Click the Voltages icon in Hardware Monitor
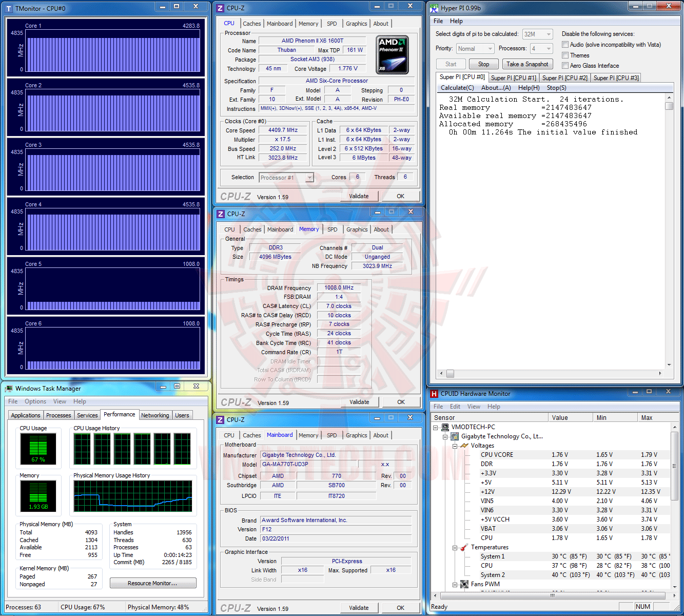This screenshot has width=684, height=616. tap(464, 446)
